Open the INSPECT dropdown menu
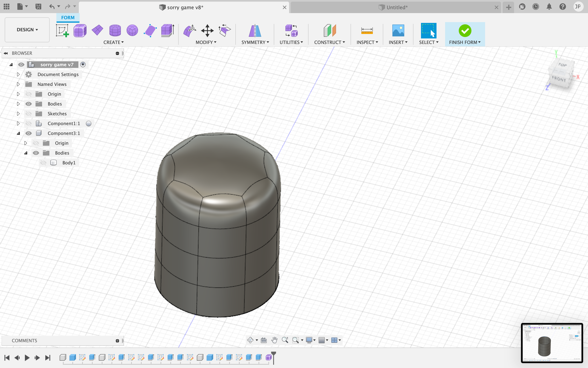The height and width of the screenshot is (368, 588). 367,42
